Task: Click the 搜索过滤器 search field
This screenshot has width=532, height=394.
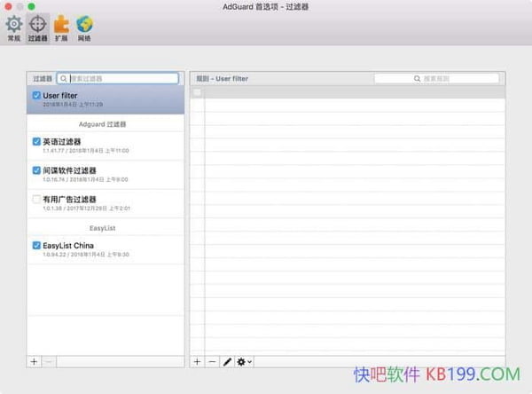Action: [120, 78]
